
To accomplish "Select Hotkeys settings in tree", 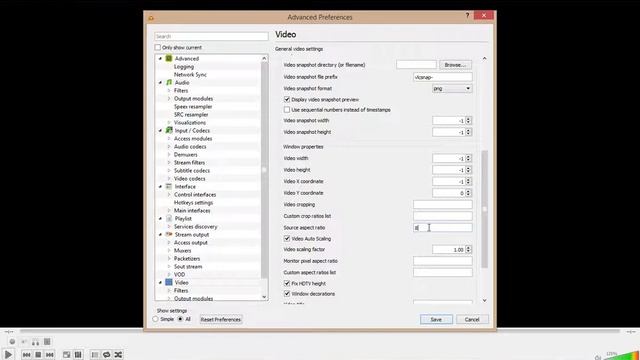I will 193,202.
